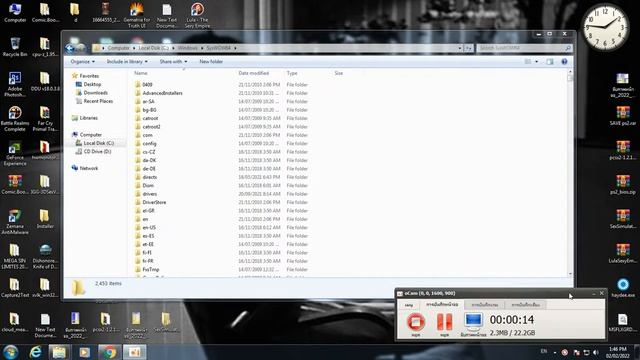The image size is (640, 360).
Task: Select Libraries in navigation pane
Action: [89, 118]
